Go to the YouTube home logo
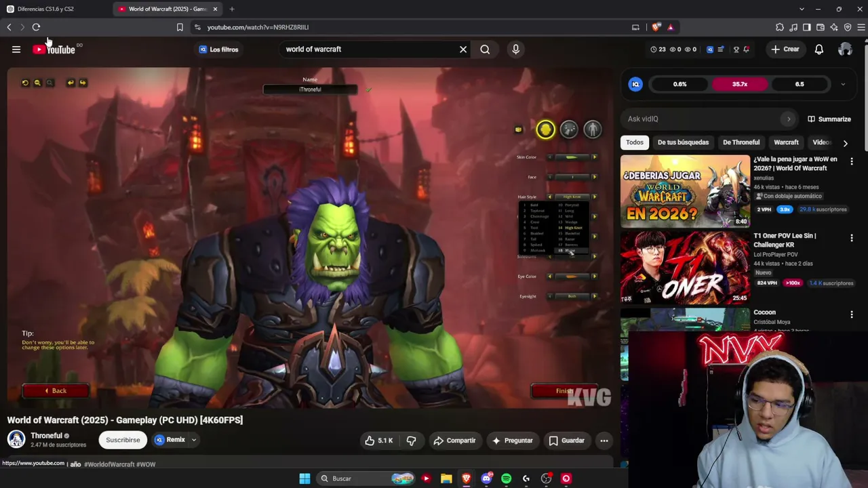868x488 pixels. [54, 49]
